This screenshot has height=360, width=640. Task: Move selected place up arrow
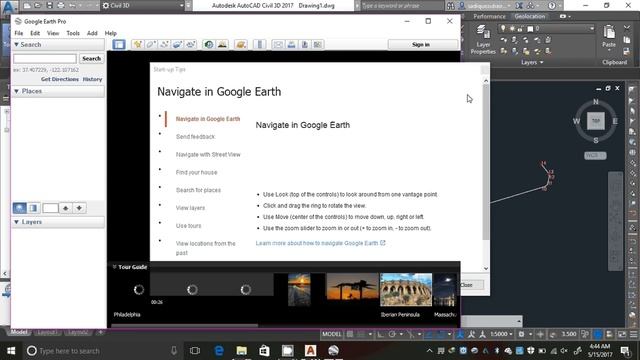pos(65,208)
